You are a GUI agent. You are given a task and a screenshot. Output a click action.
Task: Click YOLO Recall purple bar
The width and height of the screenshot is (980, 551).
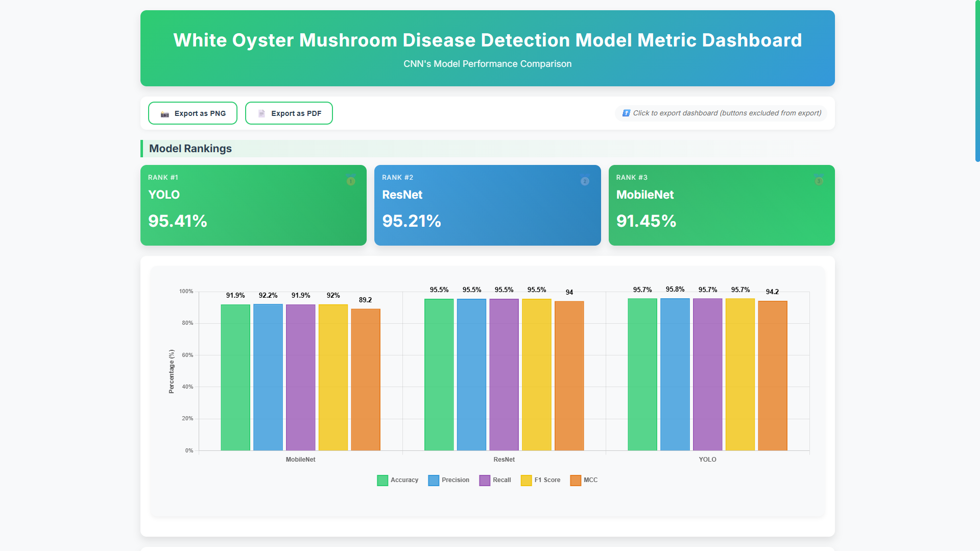708,374
